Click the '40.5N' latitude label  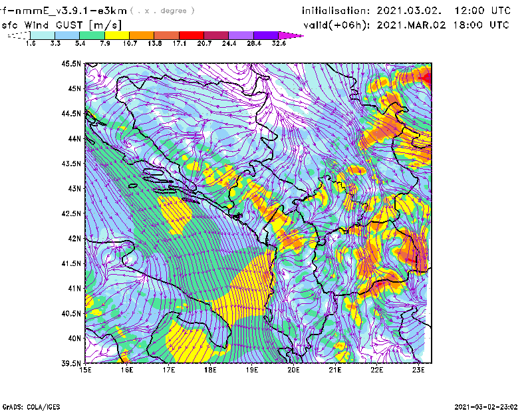[x=71, y=314]
